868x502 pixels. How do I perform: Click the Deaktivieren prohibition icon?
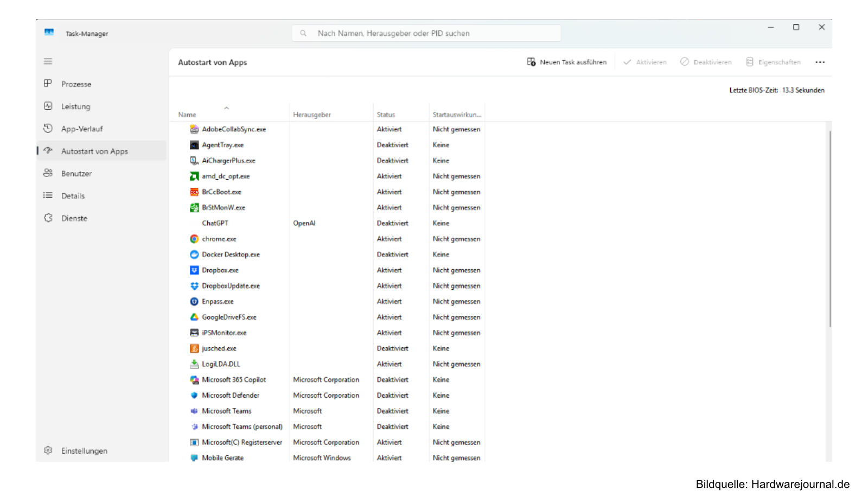[685, 62]
